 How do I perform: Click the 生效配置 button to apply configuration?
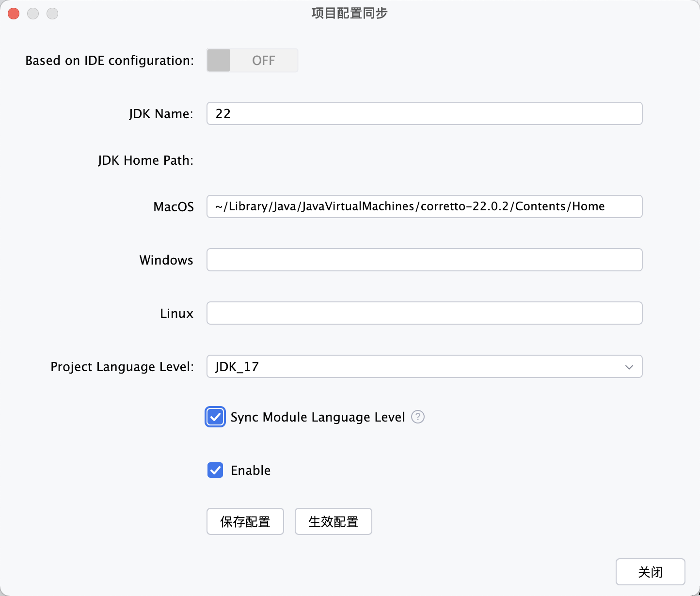[333, 521]
